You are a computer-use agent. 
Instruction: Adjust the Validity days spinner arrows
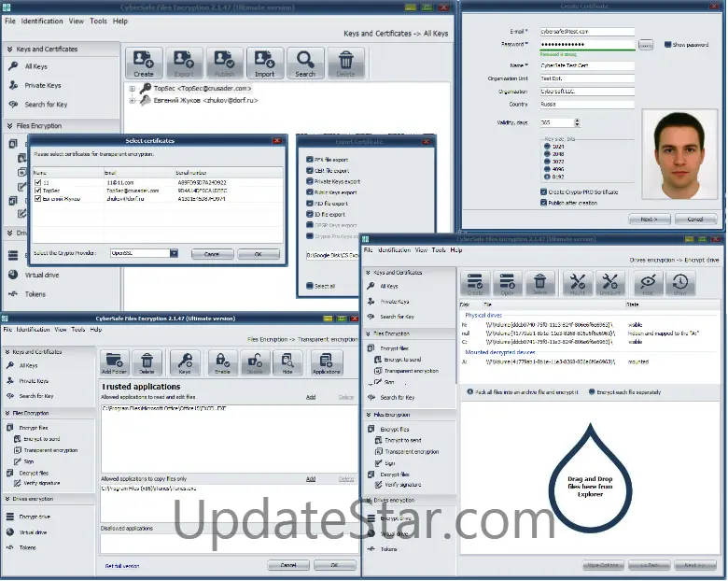click(x=577, y=122)
